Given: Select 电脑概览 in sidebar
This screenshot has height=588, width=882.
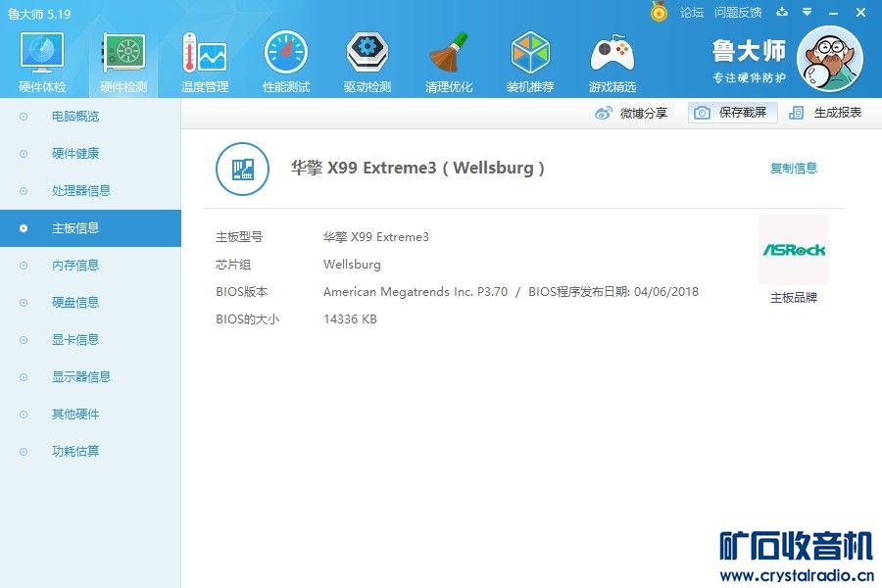Looking at the screenshot, I should (x=90, y=117).
